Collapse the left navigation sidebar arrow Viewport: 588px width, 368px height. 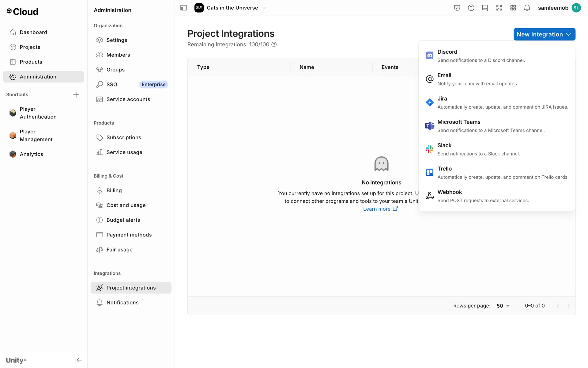click(78, 360)
